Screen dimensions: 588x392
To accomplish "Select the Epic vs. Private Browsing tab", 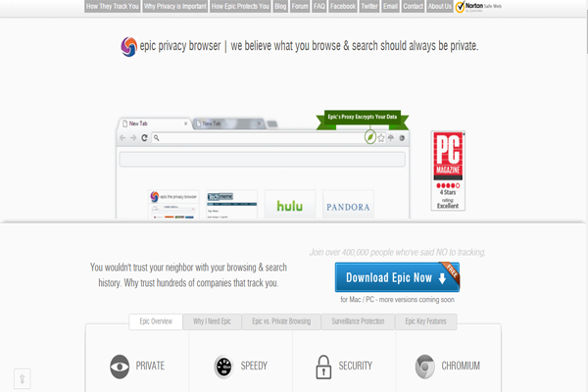I will (x=281, y=321).
